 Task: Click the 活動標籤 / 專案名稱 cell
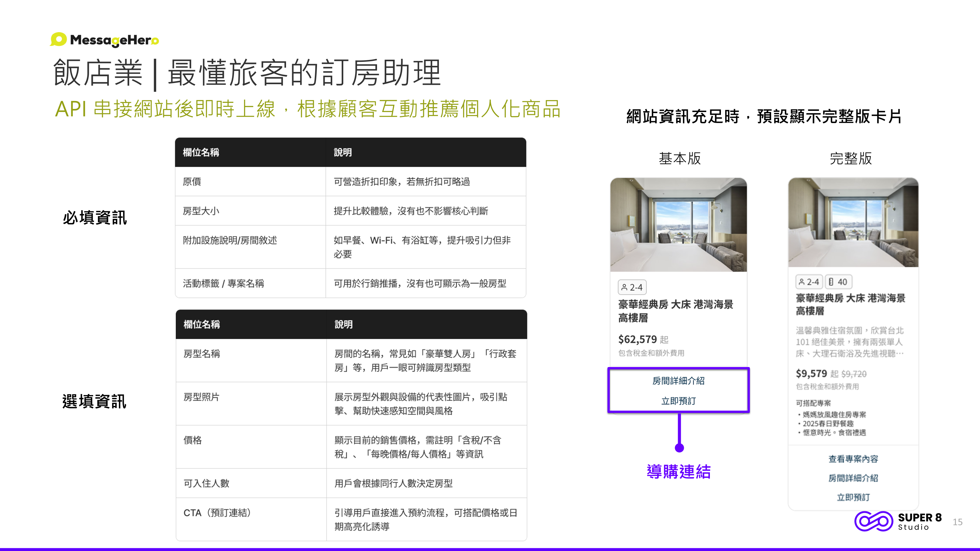pyautogui.click(x=250, y=283)
